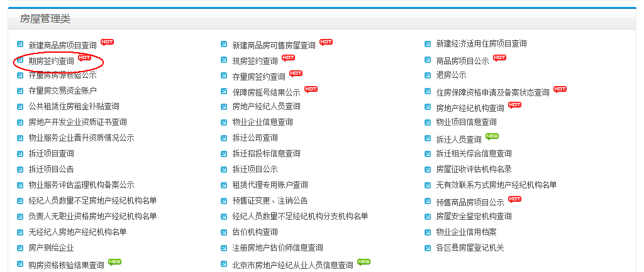Open 物业服务评估监理机构备案公示 link
This screenshot has width=644, height=272.
coord(81,185)
